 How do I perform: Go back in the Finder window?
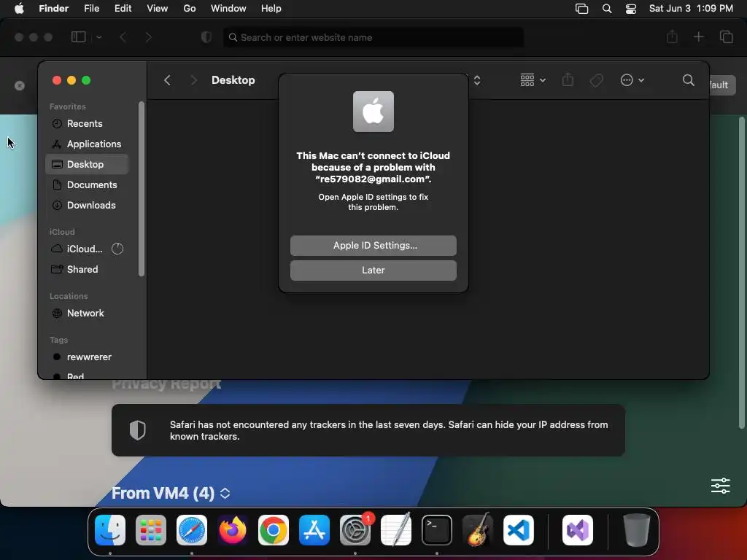pyautogui.click(x=167, y=80)
